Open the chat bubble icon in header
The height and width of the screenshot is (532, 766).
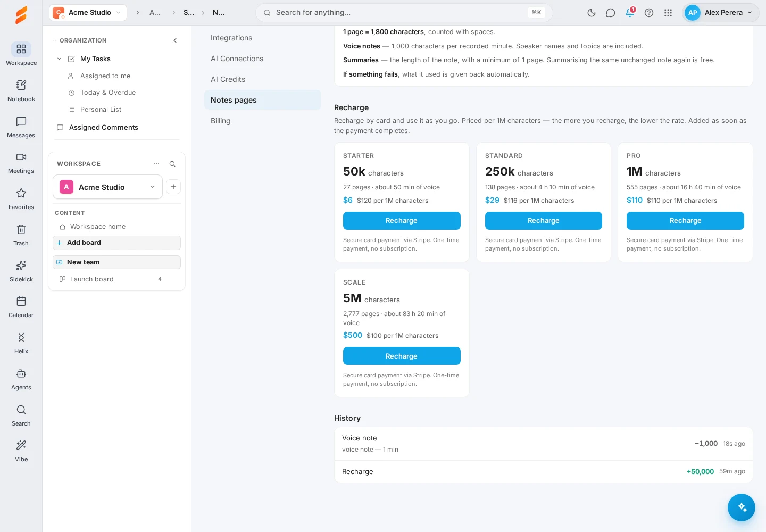(x=611, y=13)
